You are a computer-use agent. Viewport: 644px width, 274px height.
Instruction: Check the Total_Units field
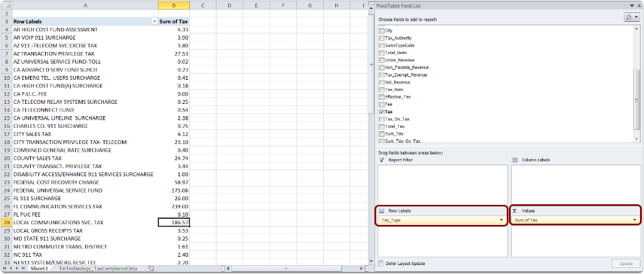(x=382, y=53)
